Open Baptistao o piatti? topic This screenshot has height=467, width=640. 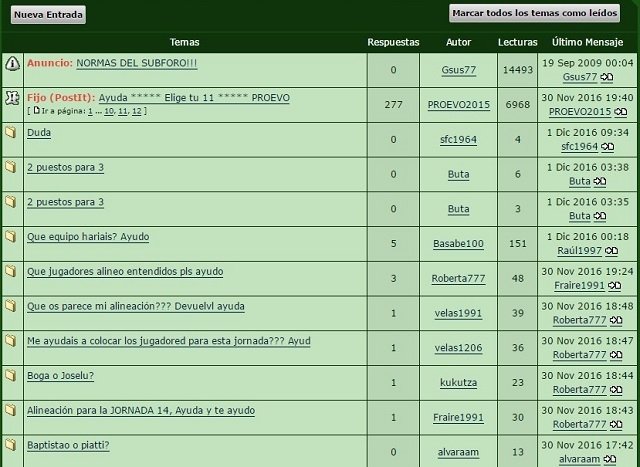(68, 445)
